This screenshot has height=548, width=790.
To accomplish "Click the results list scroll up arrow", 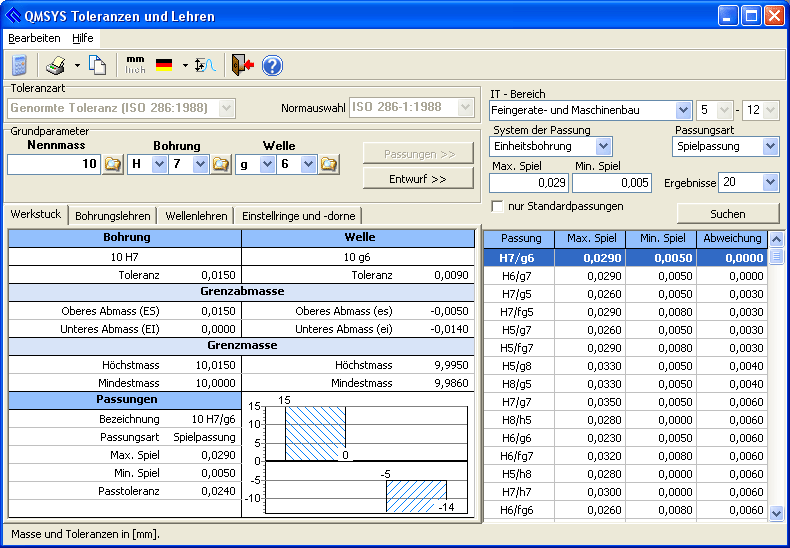I will (776, 239).
